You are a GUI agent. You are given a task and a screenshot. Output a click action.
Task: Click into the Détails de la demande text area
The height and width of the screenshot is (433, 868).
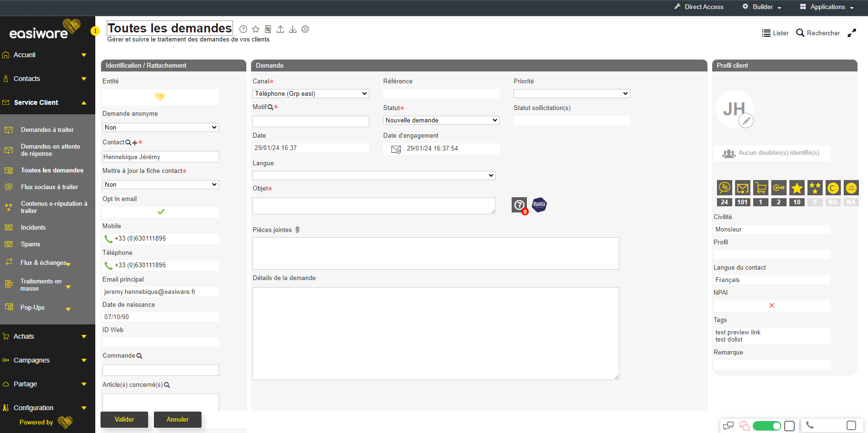point(435,333)
